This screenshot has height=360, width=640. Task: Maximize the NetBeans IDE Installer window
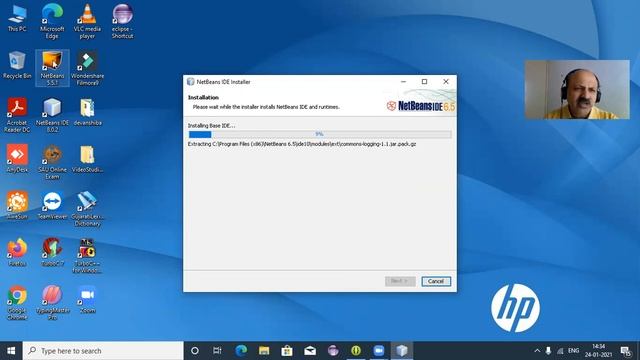coord(424,82)
